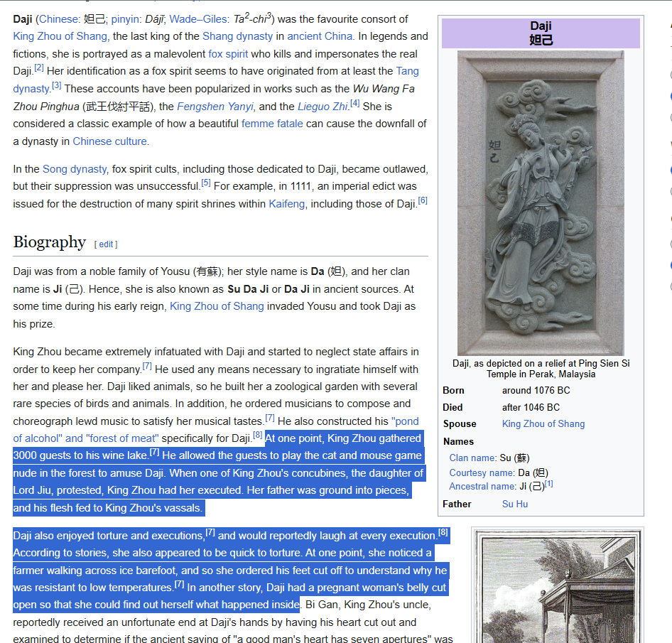Open the femme fatale link
Image resolution: width=672 pixels, height=643 pixels.
[x=272, y=124]
